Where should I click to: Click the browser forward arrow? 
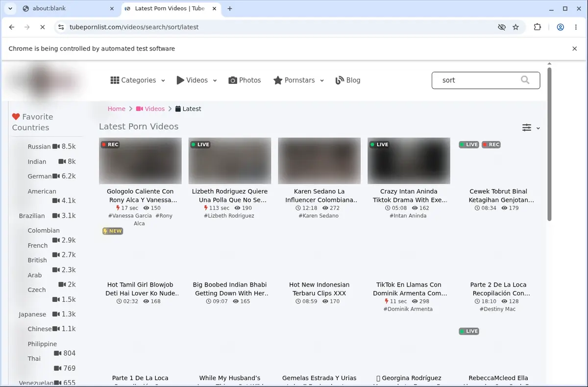pyautogui.click(x=27, y=27)
